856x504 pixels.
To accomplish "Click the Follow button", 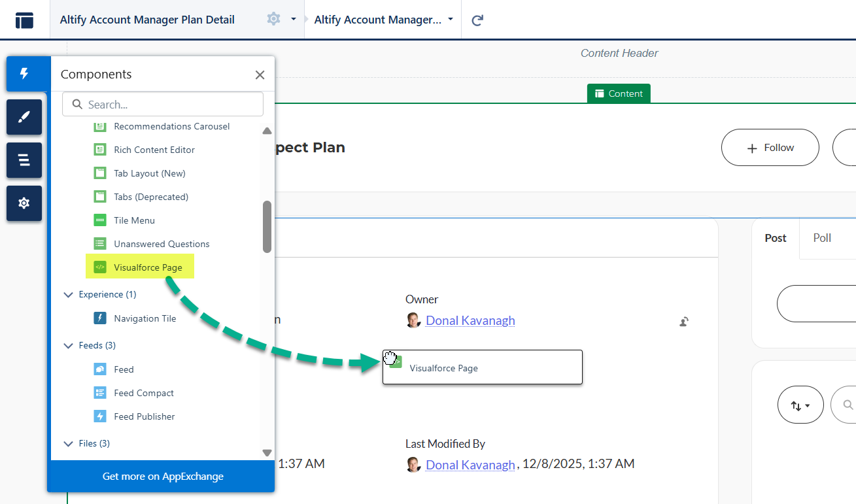I will [x=770, y=148].
